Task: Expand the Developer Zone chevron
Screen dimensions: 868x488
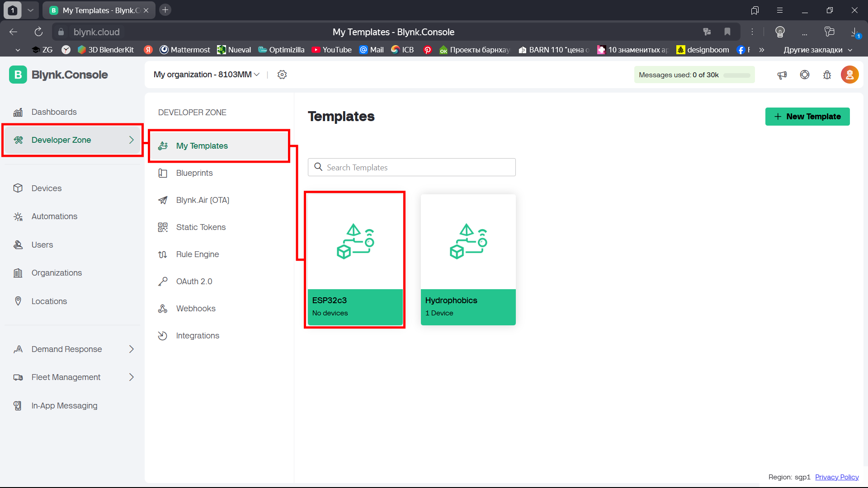Action: coord(132,140)
